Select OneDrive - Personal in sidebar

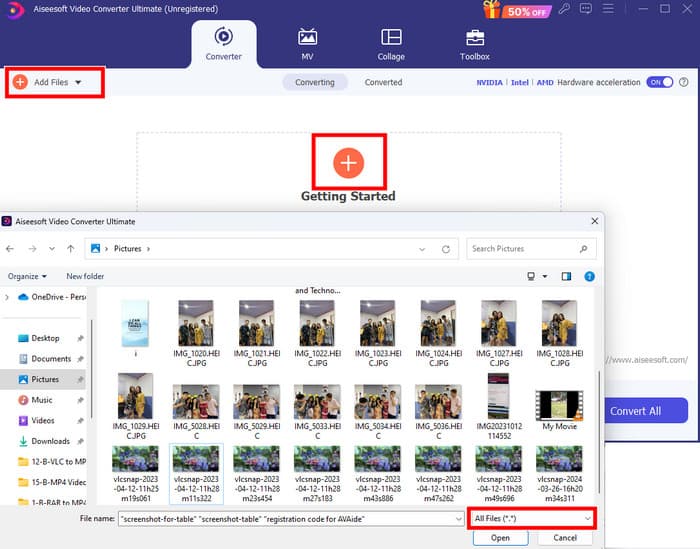point(52,297)
